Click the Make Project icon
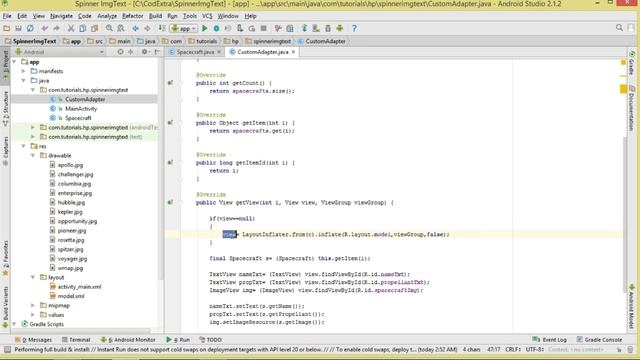The image size is (640, 360). [162, 28]
